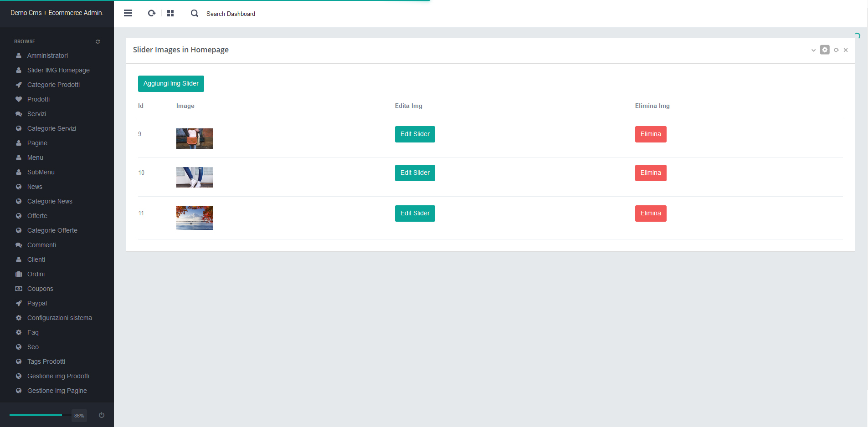
Task: Close the Slider Images panel
Action: pos(846,50)
